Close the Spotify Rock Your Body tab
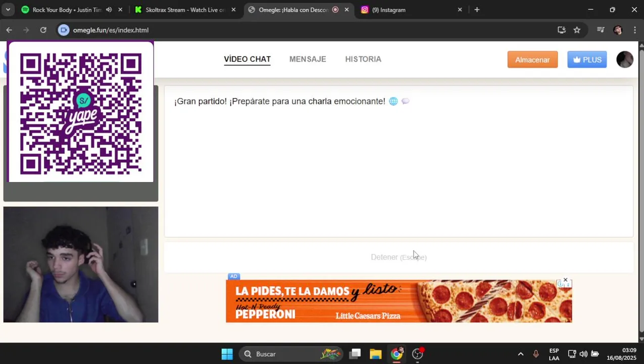The width and height of the screenshot is (644, 364). pos(120,10)
